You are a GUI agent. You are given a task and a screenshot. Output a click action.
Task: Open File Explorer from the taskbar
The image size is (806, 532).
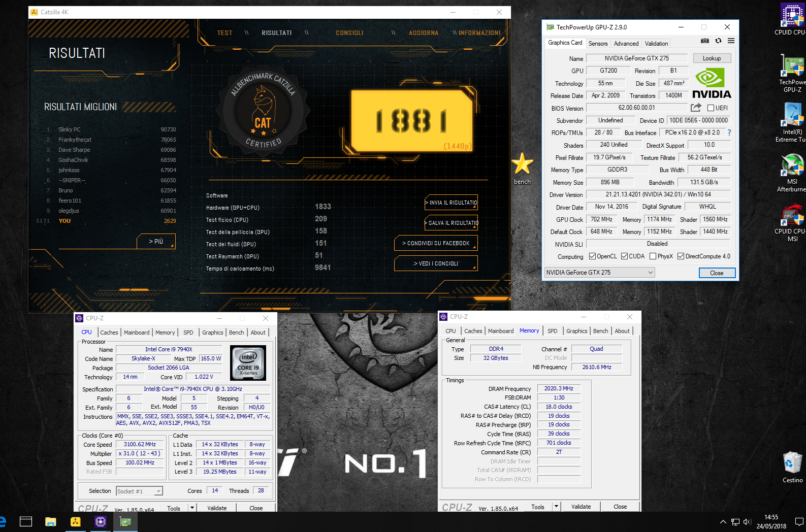(x=50, y=521)
